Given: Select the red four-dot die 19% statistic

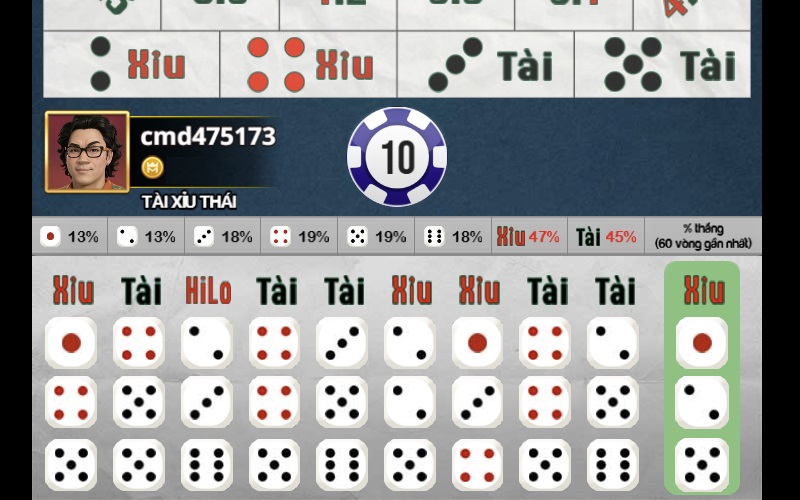Looking at the screenshot, I should pos(299,236).
